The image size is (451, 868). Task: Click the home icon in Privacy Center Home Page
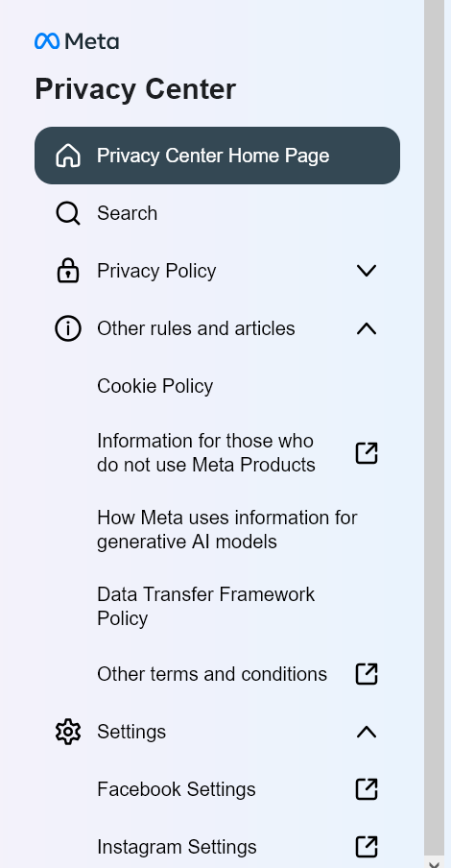68,156
